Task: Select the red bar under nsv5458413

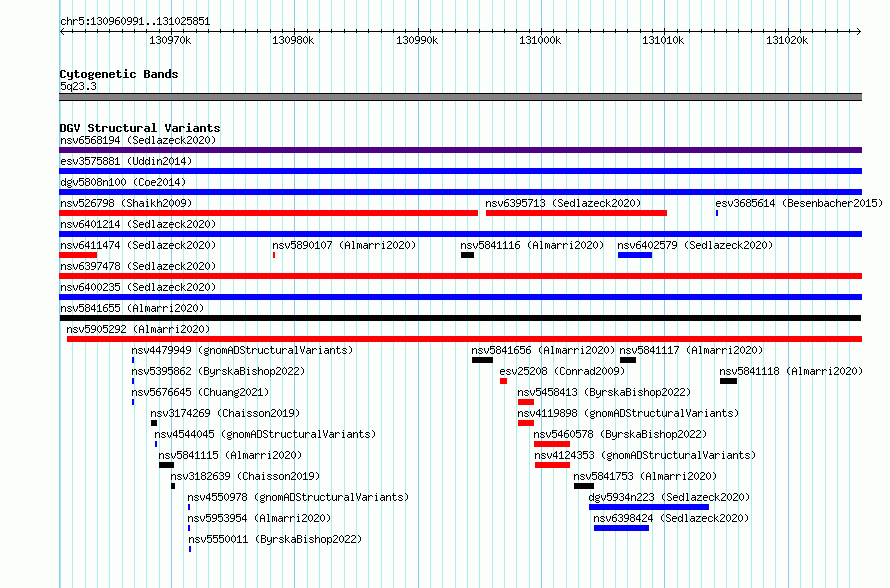Action: (526, 402)
